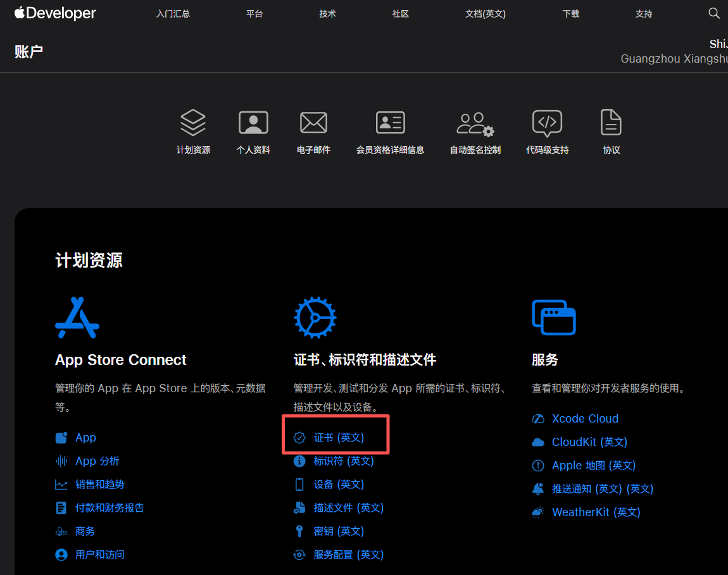
Task: Open the 平台 nav menu
Action: coord(254,14)
